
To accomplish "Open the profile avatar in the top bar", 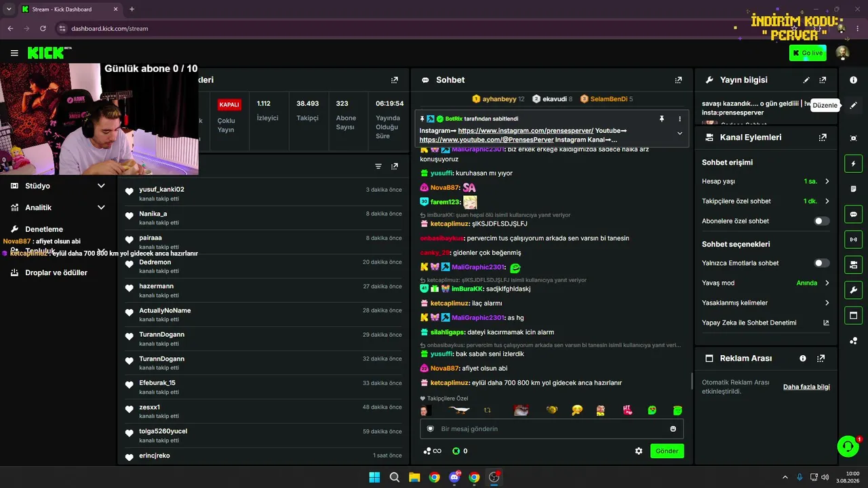I will pos(842,53).
